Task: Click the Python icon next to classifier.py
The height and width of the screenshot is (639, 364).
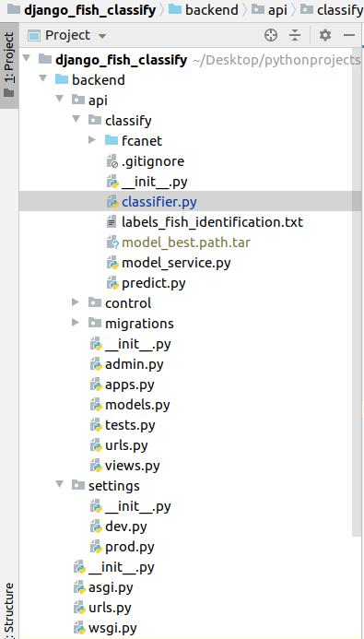Action: pos(112,202)
